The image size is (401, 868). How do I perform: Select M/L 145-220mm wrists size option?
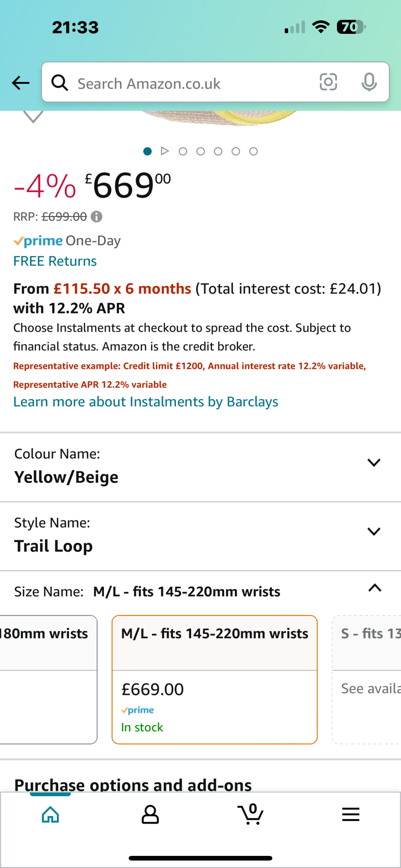pyautogui.click(x=215, y=679)
